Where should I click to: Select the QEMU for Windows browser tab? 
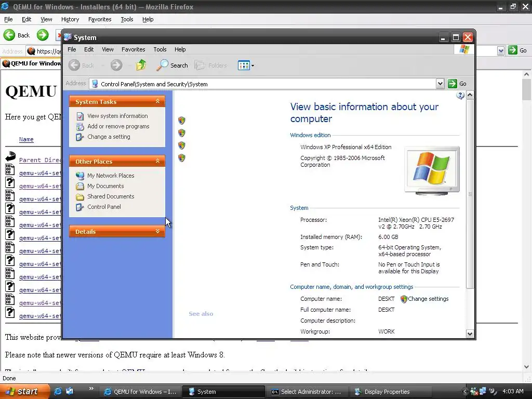point(32,63)
